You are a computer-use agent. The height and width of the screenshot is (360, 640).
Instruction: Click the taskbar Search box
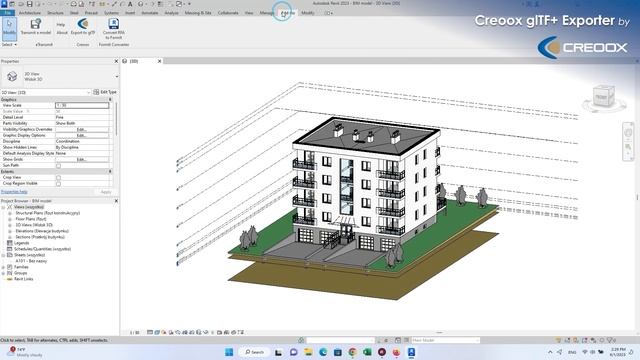pyautogui.click(x=254, y=352)
